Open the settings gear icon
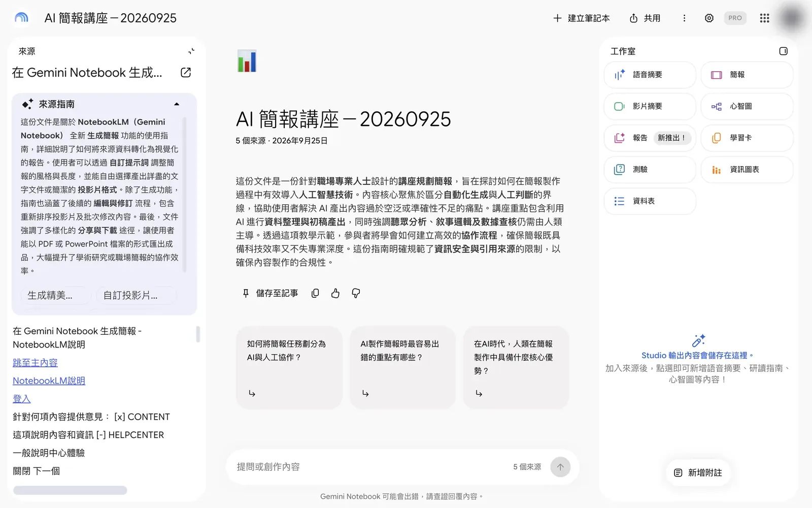This screenshot has width=812, height=508. coord(709,18)
